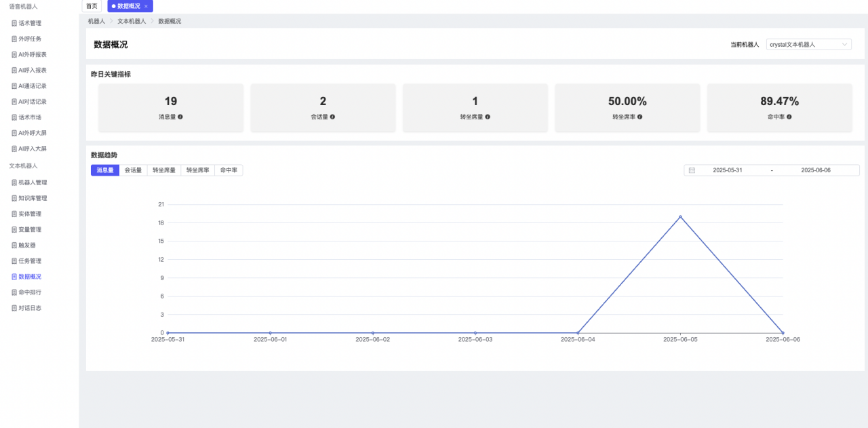The image size is (868, 428).
Task: Click calendar icon in date range picker
Action: (x=692, y=170)
